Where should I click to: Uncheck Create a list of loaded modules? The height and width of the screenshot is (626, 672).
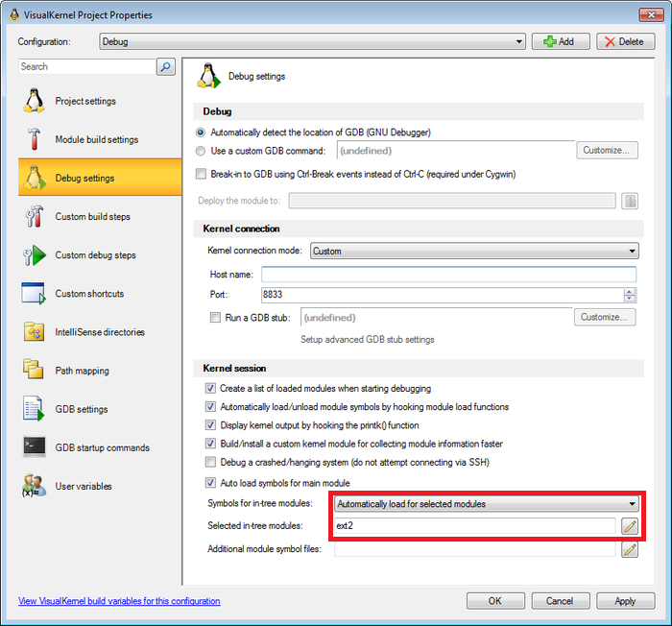point(210,388)
